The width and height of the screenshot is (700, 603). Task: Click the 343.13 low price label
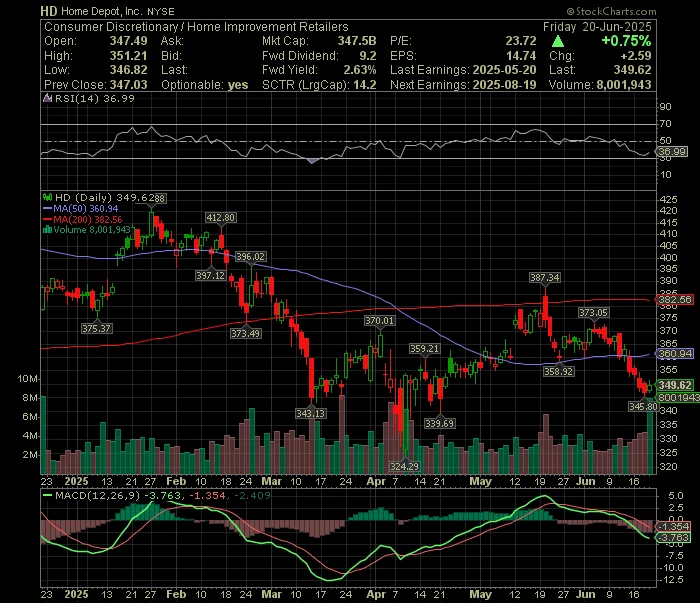[x=311, y=413]
